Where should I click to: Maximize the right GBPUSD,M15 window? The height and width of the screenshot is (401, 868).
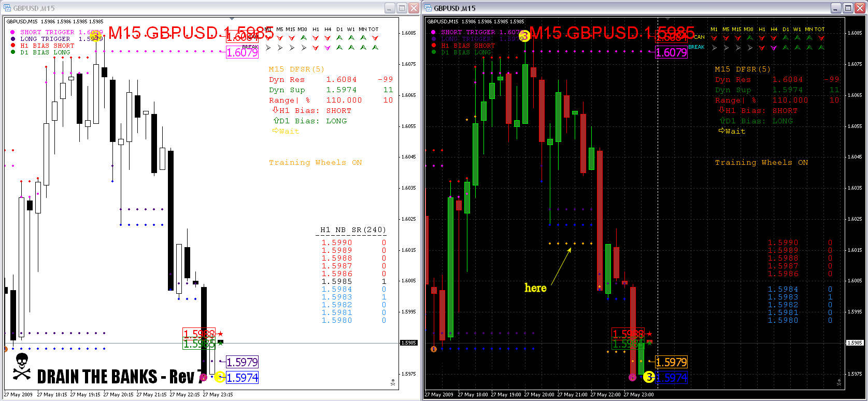[848, 8]
